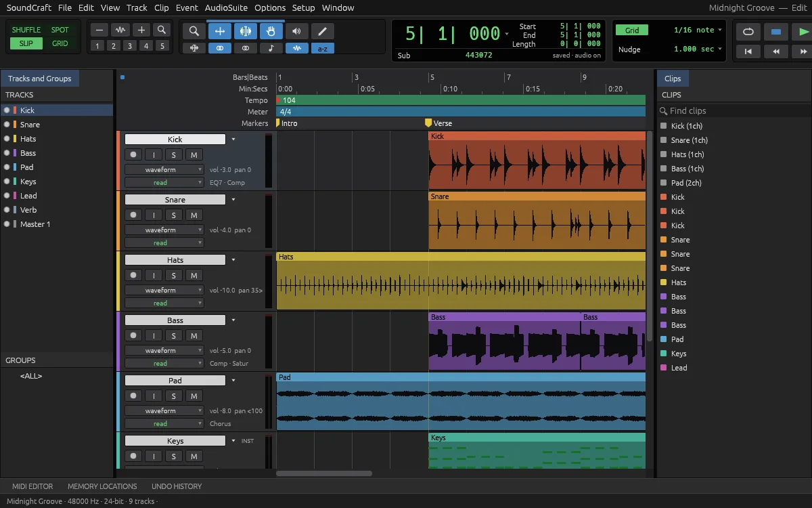Click the Keys track name button
The image size is (812, 508).
click(175, 441)
